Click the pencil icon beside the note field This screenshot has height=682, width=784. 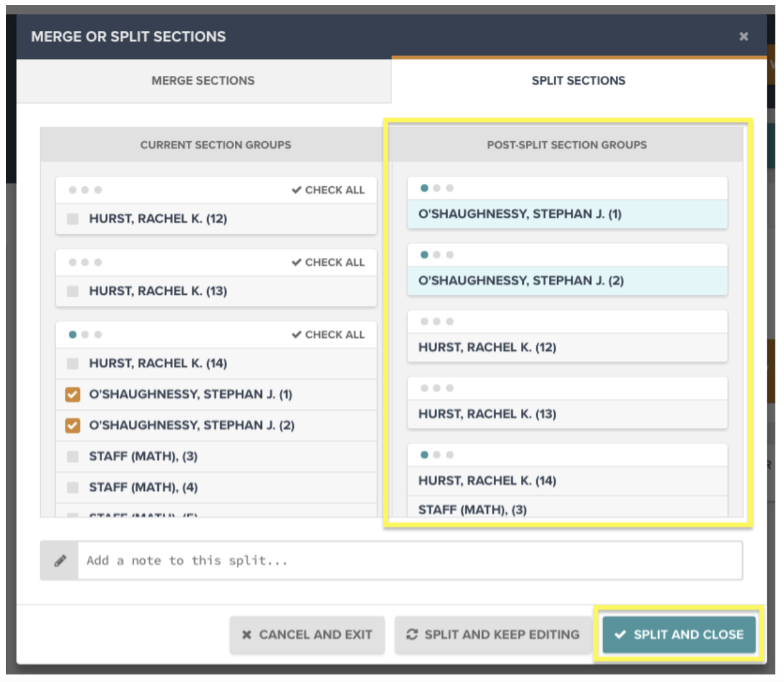tap(60, 561)
